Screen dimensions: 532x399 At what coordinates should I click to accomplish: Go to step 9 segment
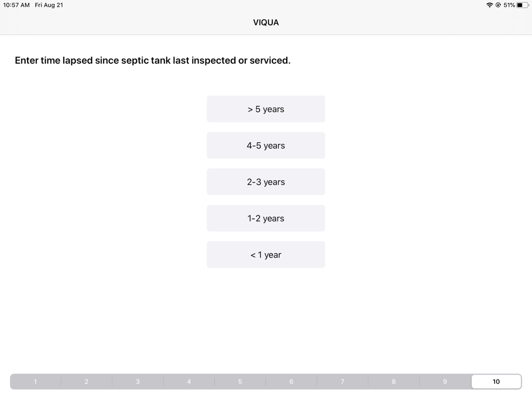click(445, 381)
